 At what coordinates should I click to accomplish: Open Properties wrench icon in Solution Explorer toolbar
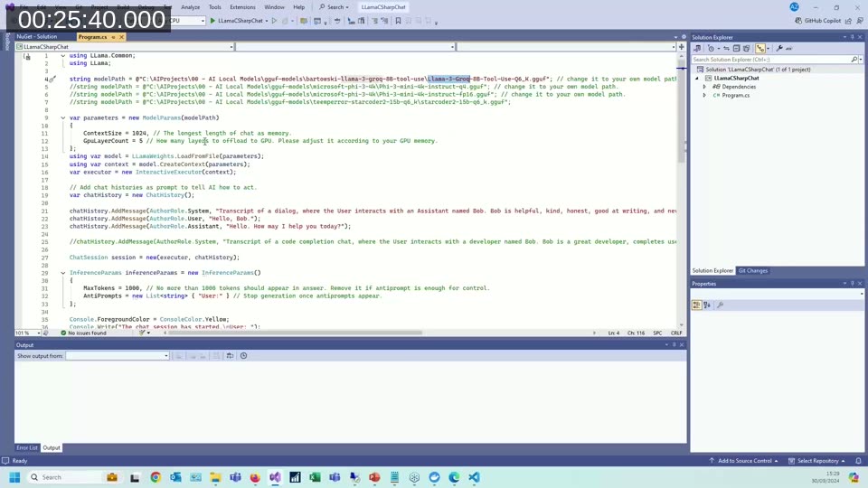coord(779,49)
